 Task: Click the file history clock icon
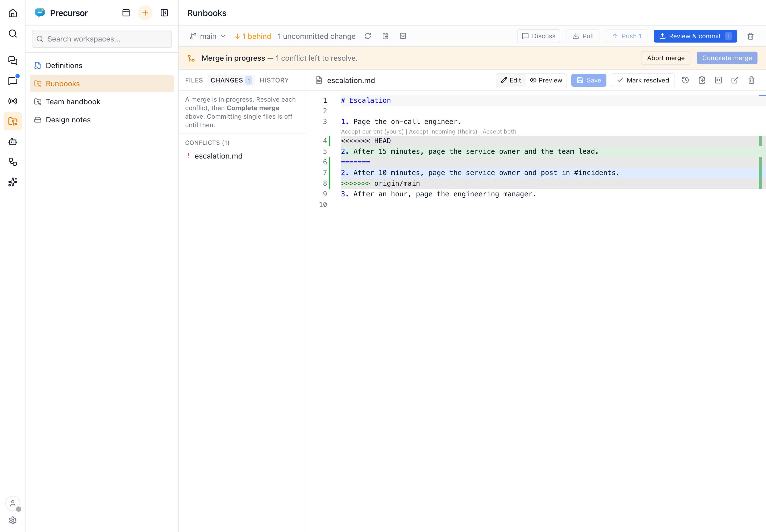pyautogui.click(x=685, y=80)
